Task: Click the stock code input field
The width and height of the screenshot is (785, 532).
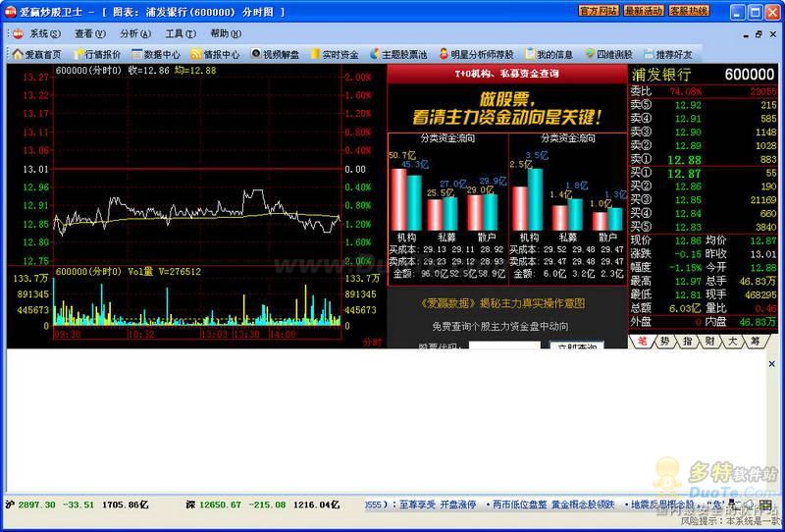Action: [x=504, y=346]
